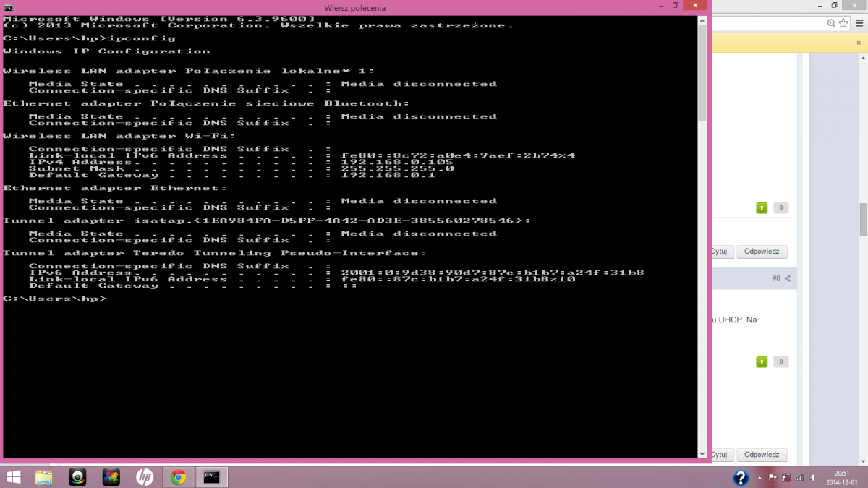The width and height of the screenshot is (868, 488).
Task: Open the blue help question mark icon
Action: pos(741,478)
